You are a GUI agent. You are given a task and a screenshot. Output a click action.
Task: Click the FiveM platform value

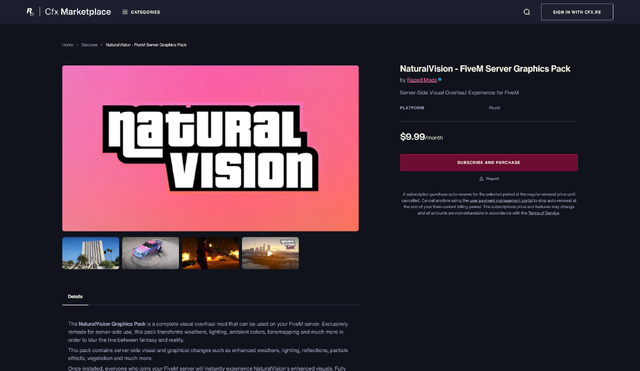click(494, 108)
